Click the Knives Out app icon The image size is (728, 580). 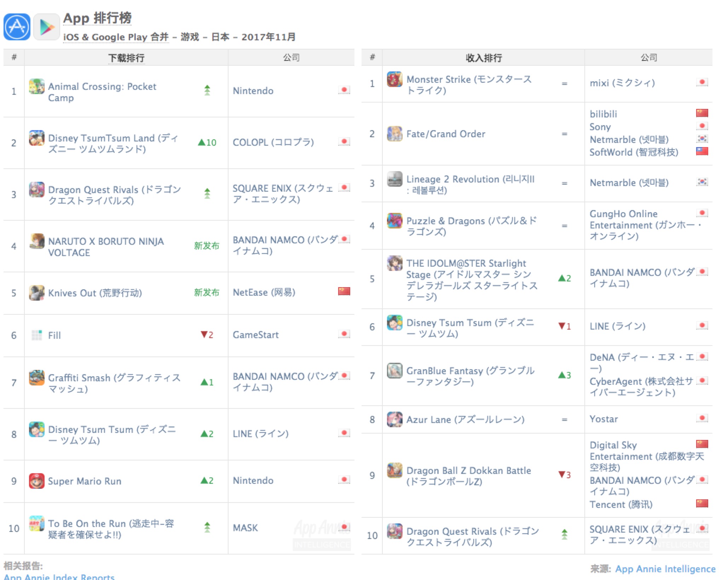tap(37, 293)
